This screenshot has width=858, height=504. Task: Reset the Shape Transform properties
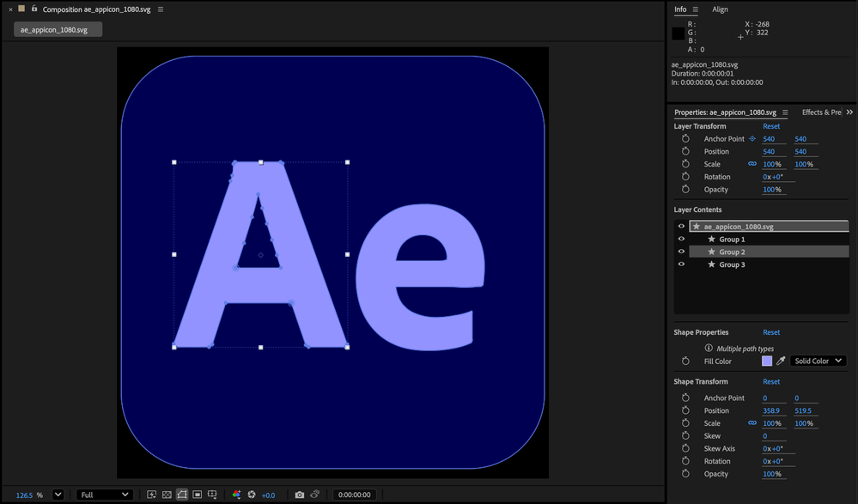coord(770,381)
